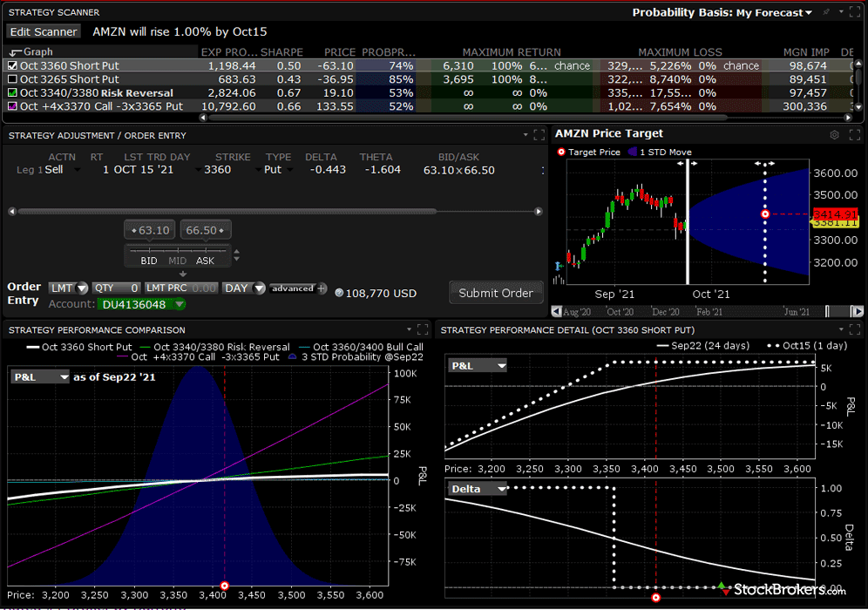Check the Oct 3265 Short Put graph checkbox
The width and height of the screenshot is (868, 610).
pyautogui.click(x=12, y=79)
